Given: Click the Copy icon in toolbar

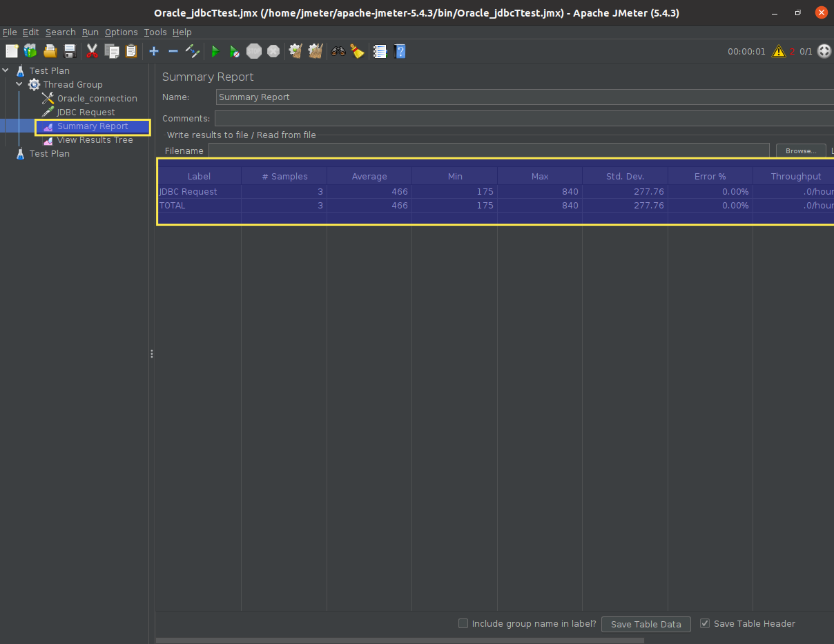Looking at the screenshot, I should click(111, 51).
